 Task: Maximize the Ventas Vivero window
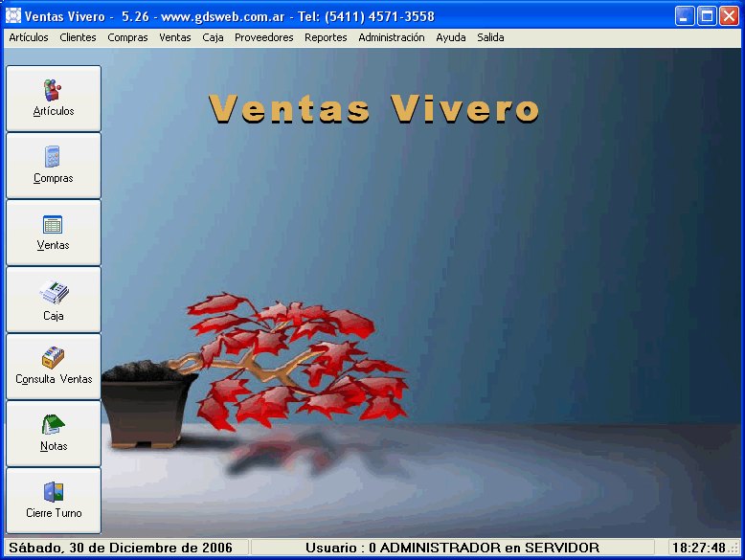[707, 16]
